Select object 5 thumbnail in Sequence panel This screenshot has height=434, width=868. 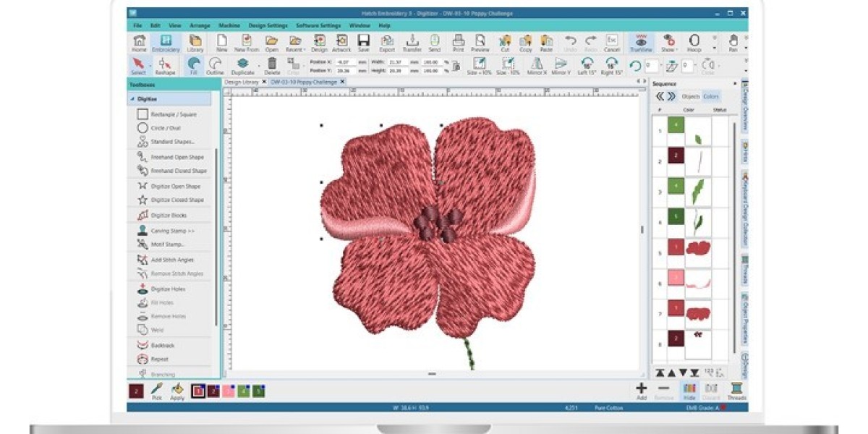pos(695,246)
